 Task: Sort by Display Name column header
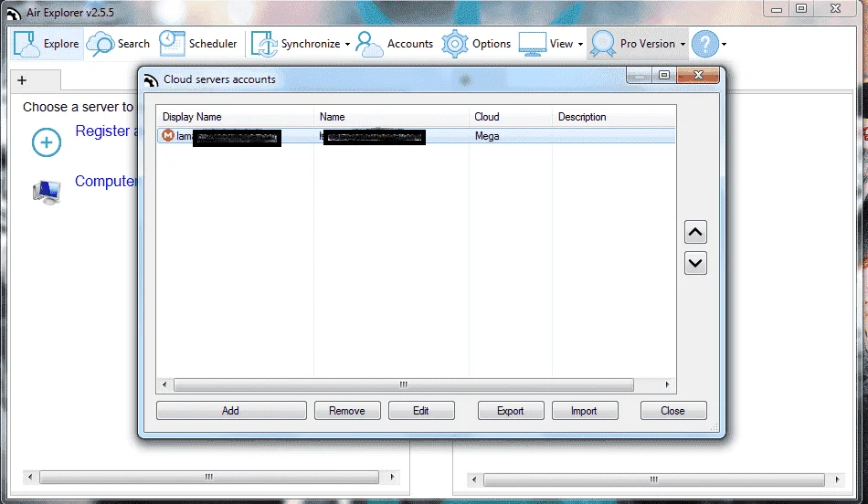tap(235, 117)
